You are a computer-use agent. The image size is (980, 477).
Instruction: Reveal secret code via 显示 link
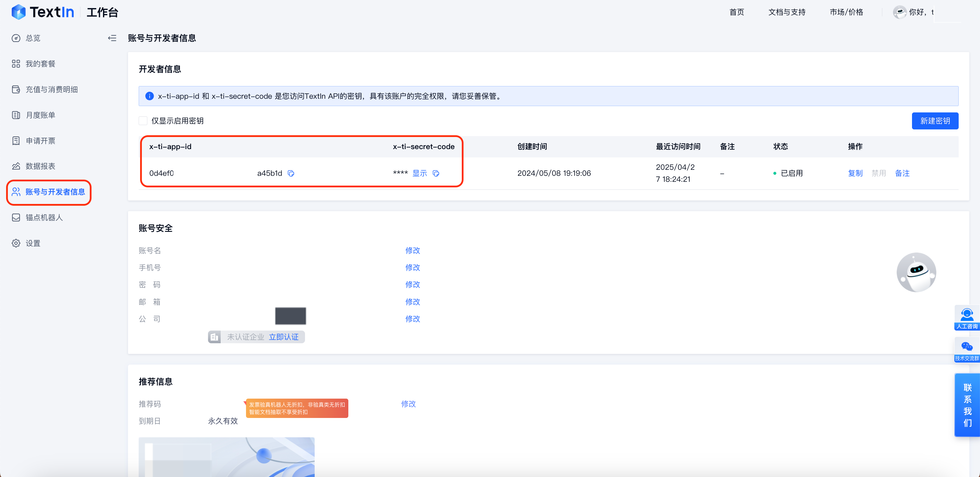coord(420,173)
